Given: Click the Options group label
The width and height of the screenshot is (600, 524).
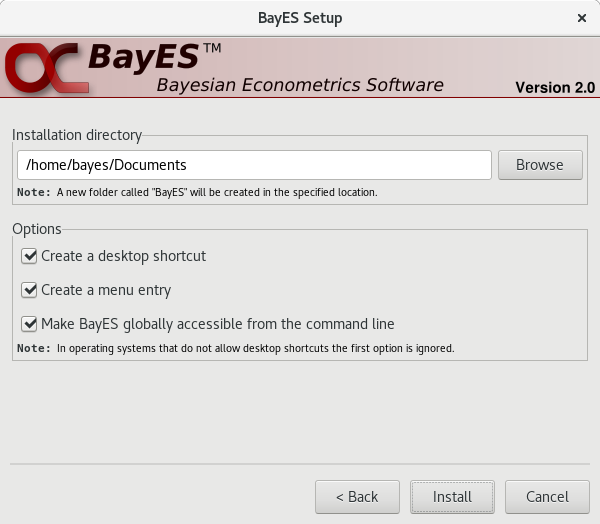Looking at the screenshot, I should [x=37, y=229].
